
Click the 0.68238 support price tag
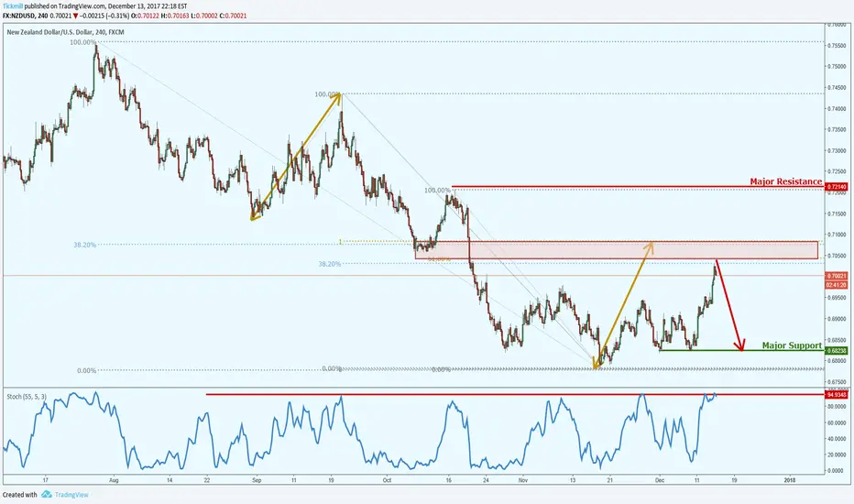click(x=837, y=351)
